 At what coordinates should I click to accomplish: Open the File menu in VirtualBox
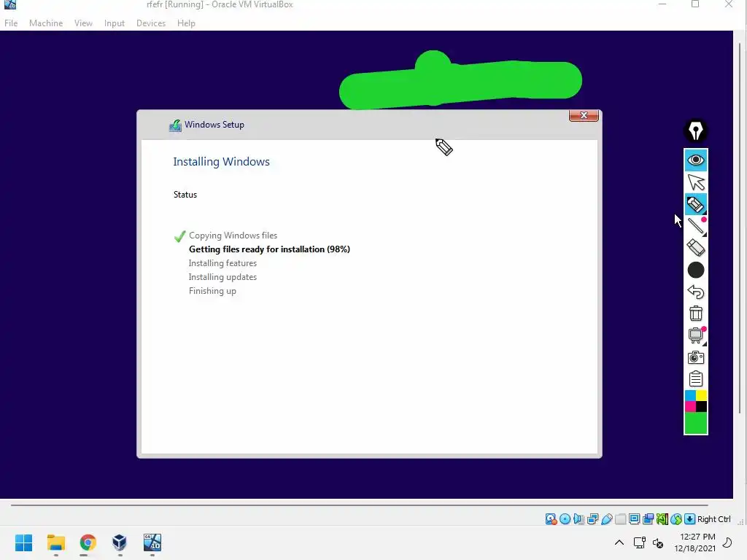click(x=11, y=23)
